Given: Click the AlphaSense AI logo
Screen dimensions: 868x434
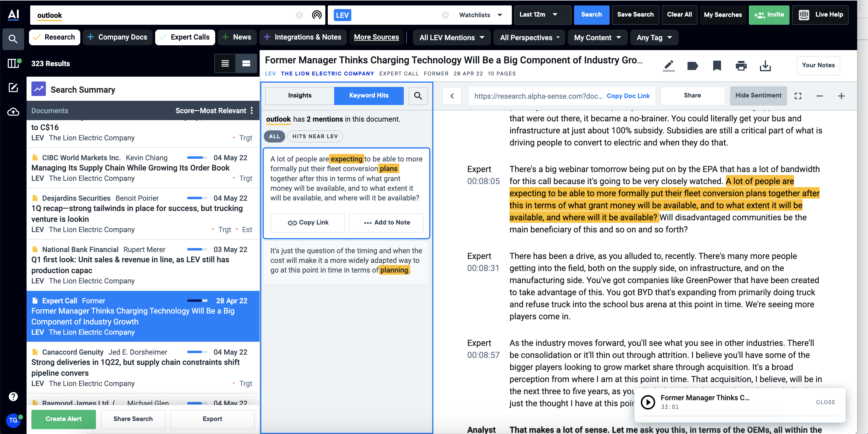Looking at the screenshot, I should point(13,14).
